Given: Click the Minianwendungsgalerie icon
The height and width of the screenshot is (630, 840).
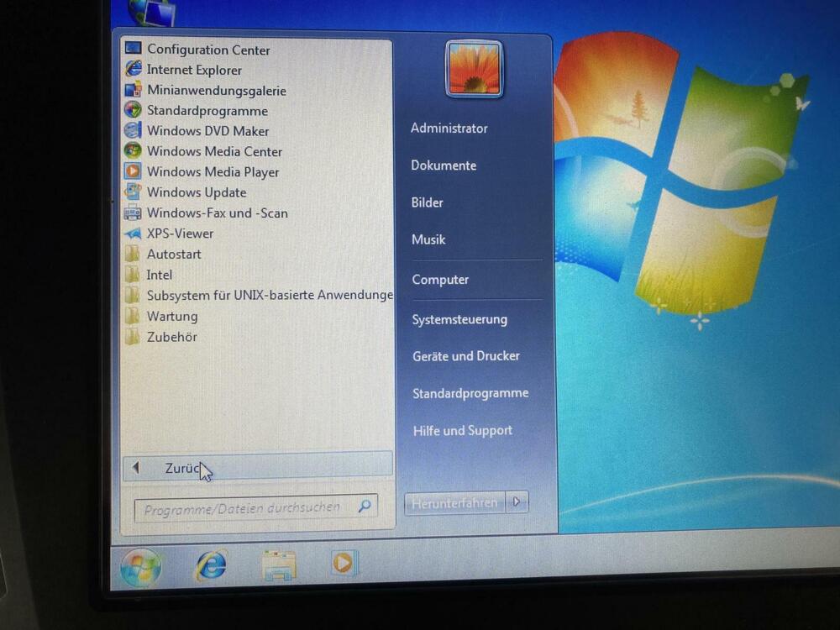Looking at the screenshot, I should click(x=133, y=90).
